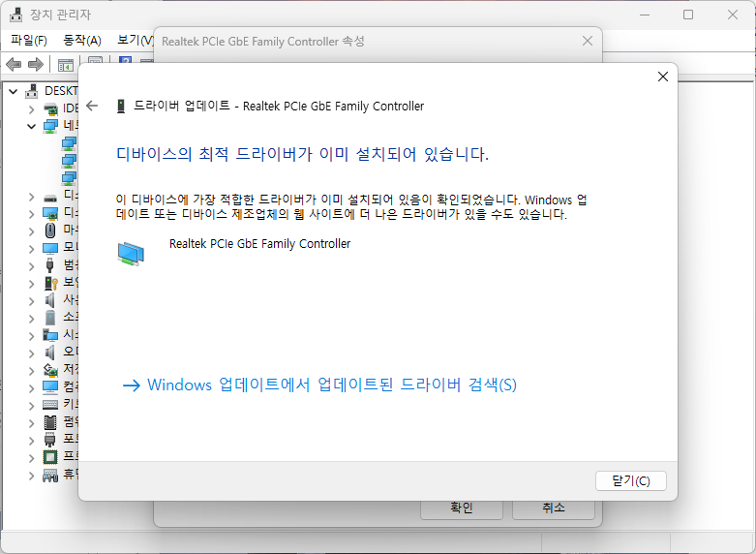Select the ports category icon in 포 row
The height and width of the screenshot is (554, 756).
[x=50, y=440]
